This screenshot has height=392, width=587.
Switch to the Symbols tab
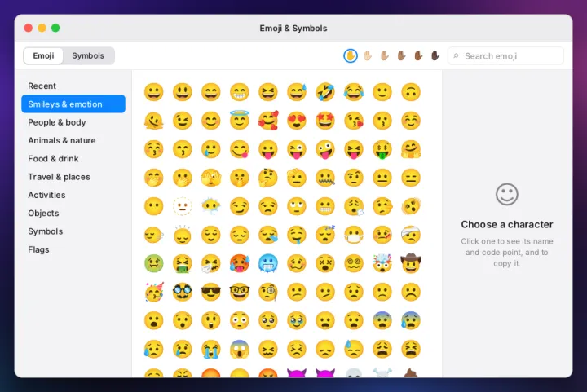(88, 55)
